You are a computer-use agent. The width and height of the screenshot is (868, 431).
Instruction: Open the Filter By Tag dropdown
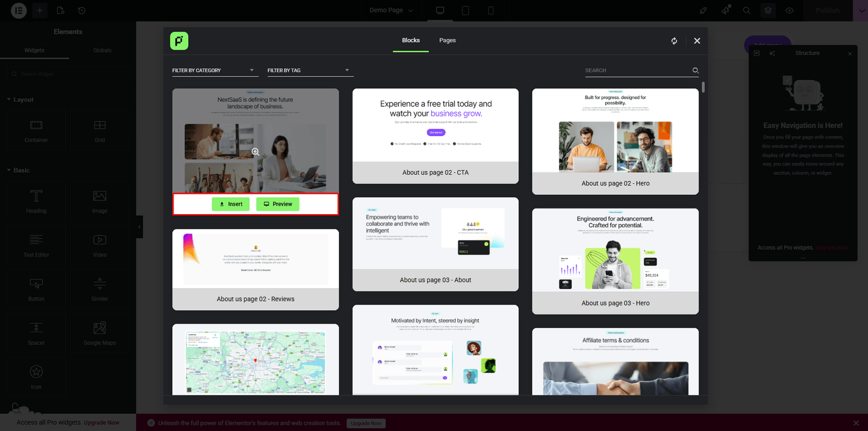(x=310, y=70)
